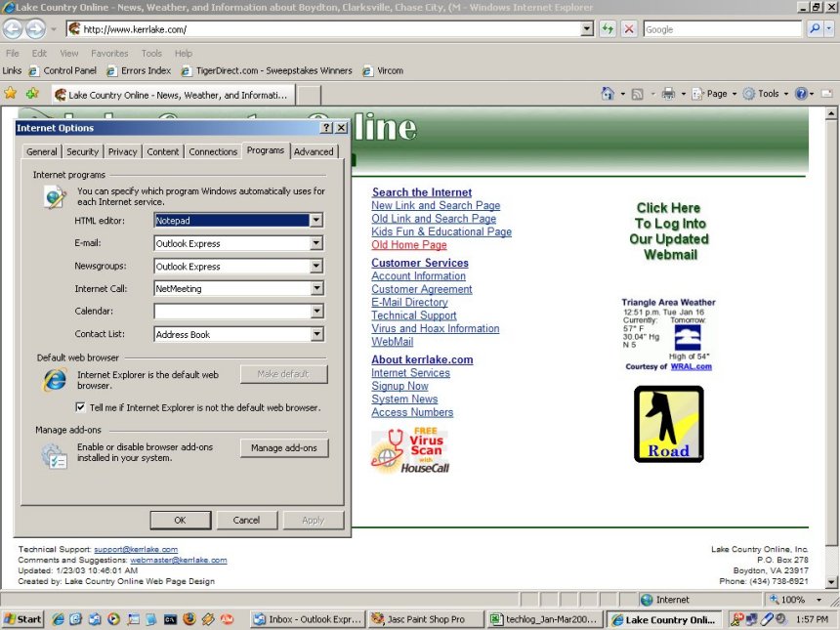840x630 pixels.
Task: Click the support@kerrlake.com email link
Action: coord(136,549)
